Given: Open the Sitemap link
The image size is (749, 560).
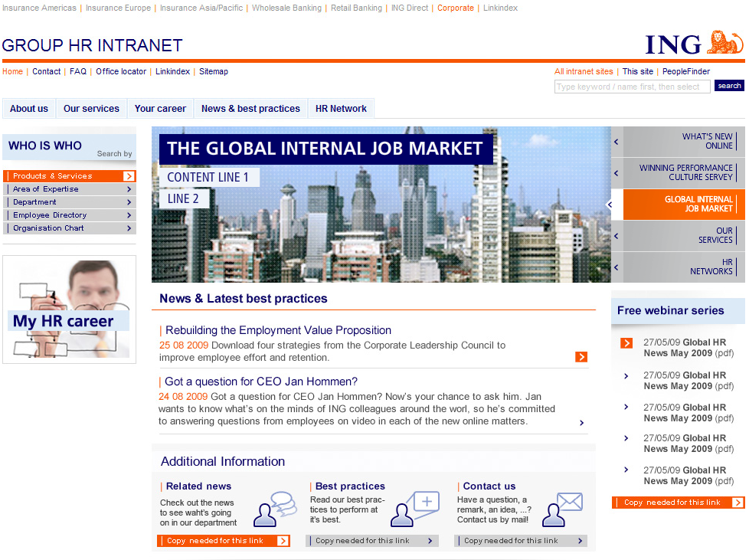Looking at the screenshot, I should (x=214, y=71).
